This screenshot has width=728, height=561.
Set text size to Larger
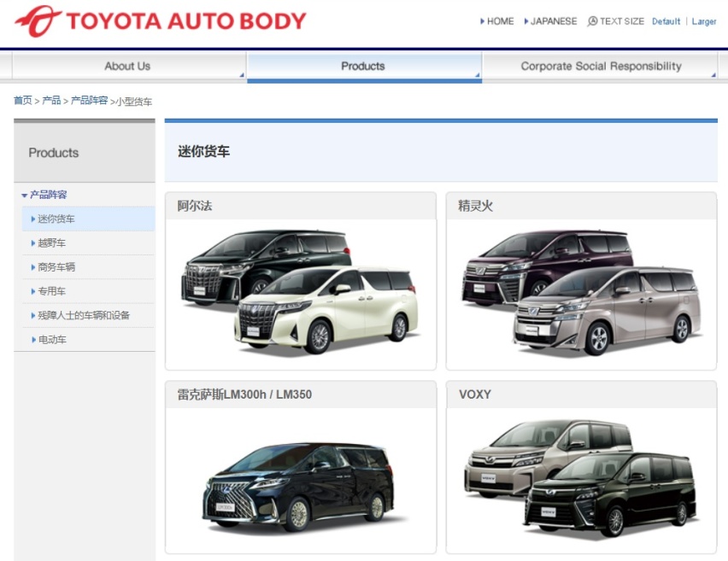coord(704,21)
